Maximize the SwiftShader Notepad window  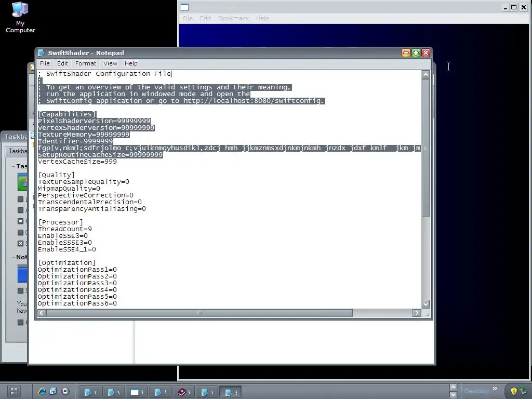pyautogui.click(x=416, y=52)
